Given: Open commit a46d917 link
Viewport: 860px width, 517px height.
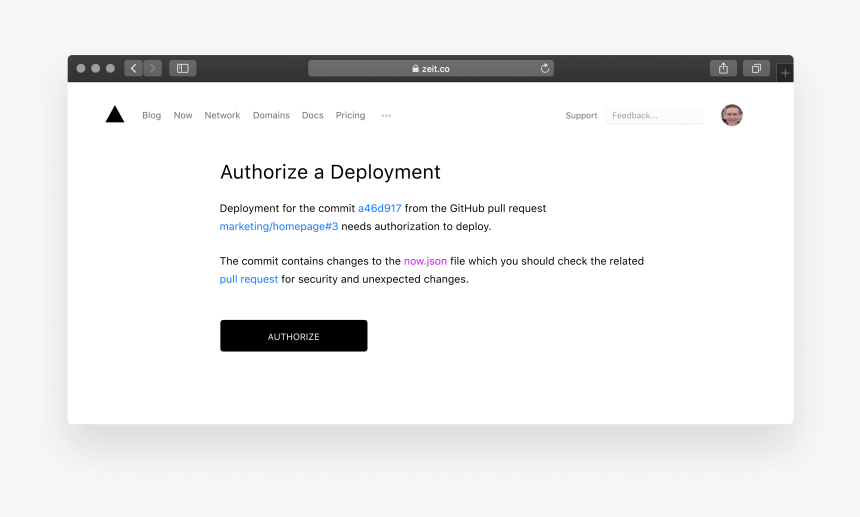Looking at the screenshot, I should click(380, 208).
